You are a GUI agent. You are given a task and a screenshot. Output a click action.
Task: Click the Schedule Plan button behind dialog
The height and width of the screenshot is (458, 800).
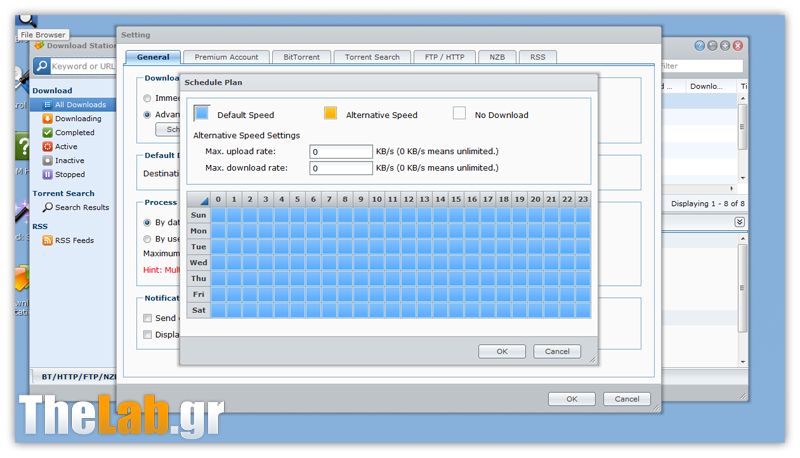168,130
